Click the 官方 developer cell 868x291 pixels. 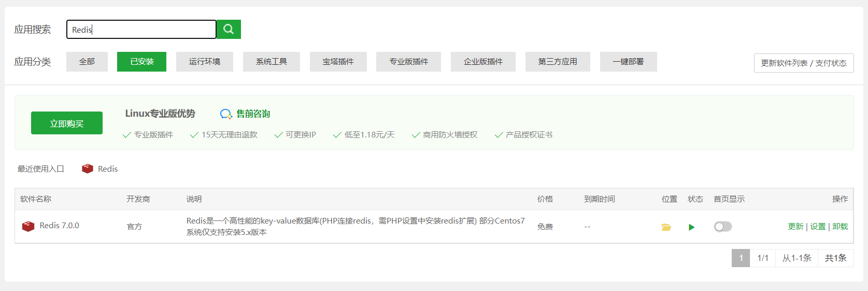pos(134,227)
